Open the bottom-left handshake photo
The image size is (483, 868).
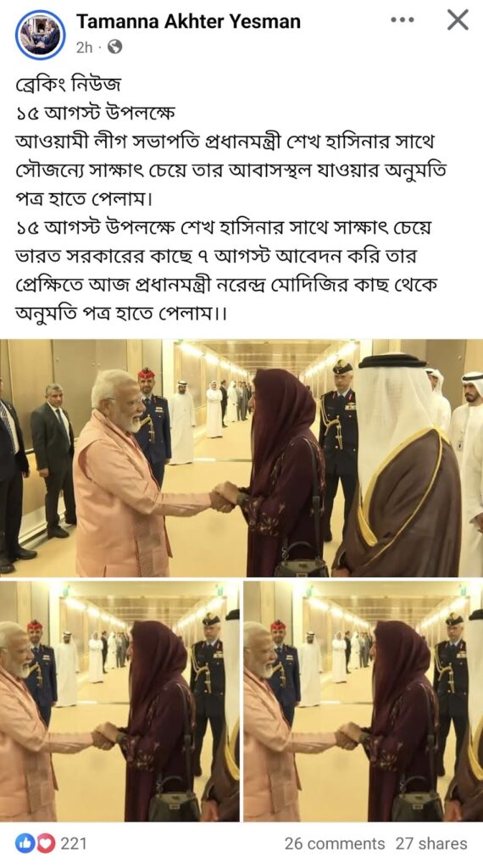(119, 701)
